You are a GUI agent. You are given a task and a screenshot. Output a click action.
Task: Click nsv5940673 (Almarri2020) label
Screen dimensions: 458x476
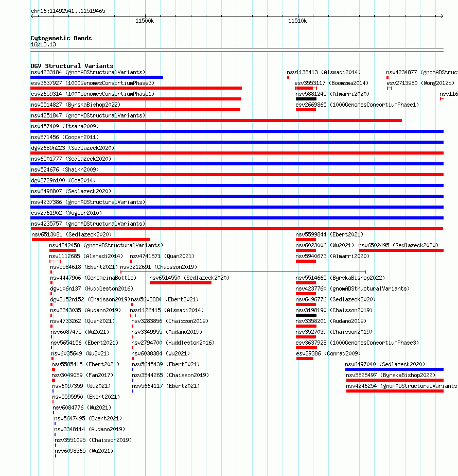click(x=332, y=256)
